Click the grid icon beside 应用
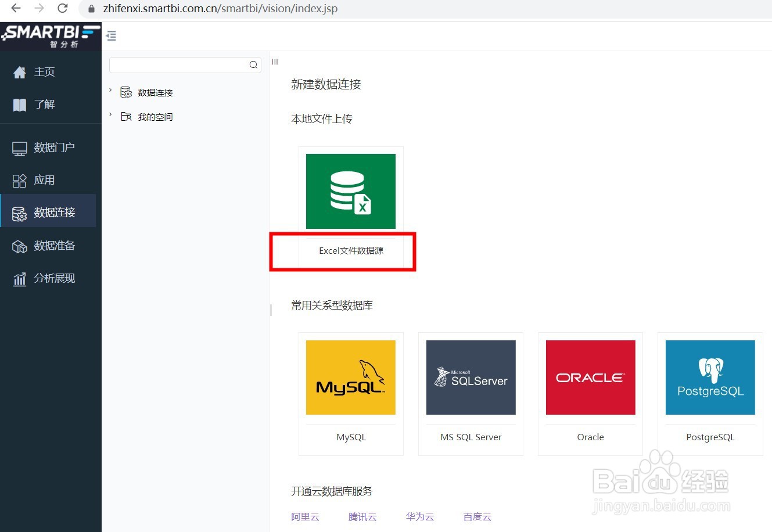This screenshot has height=532, width=772. (20, 181)
